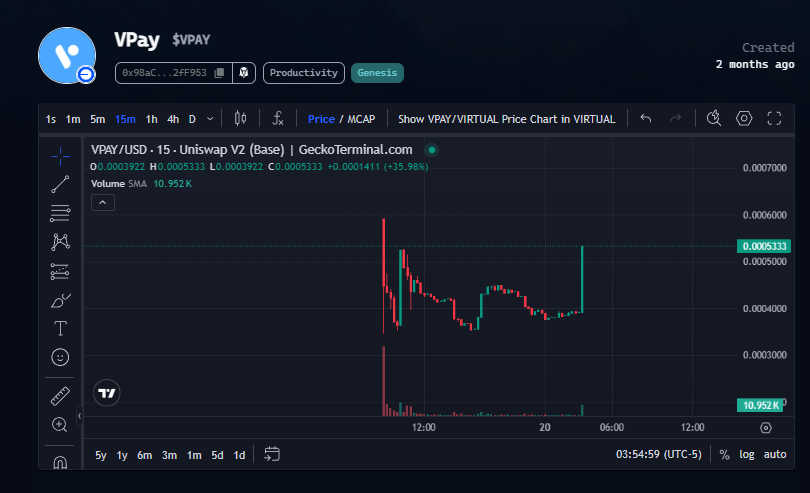This screenshot has height=493, width=810.
Task: Set date range to 6m
Action: (x=145, y=455)
